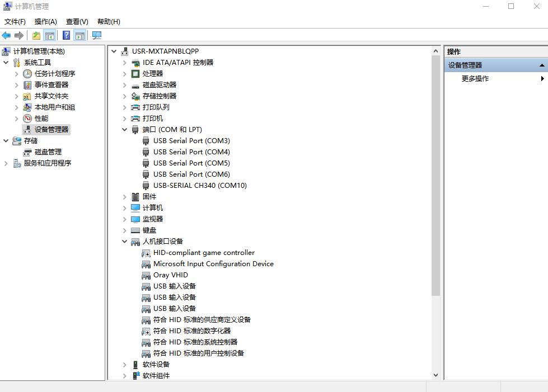Expand the 处理器 device category
Screen dimensions: 548x392
[x=124, y=74]
